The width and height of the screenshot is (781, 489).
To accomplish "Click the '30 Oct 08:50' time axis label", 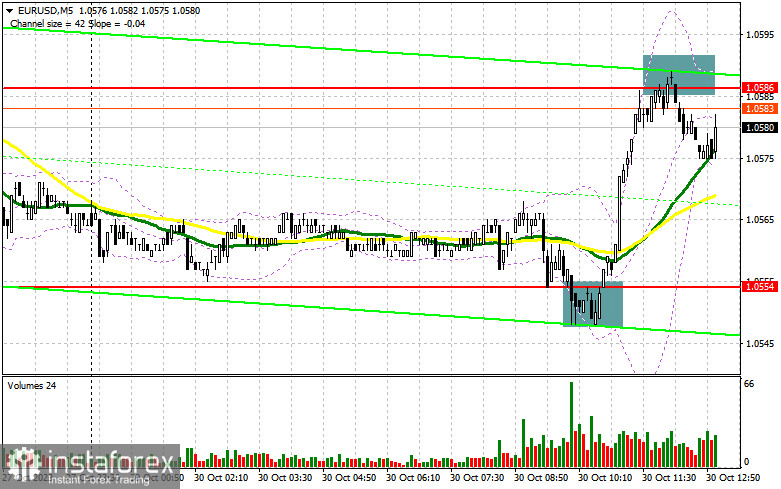I will tap(541, 478).
